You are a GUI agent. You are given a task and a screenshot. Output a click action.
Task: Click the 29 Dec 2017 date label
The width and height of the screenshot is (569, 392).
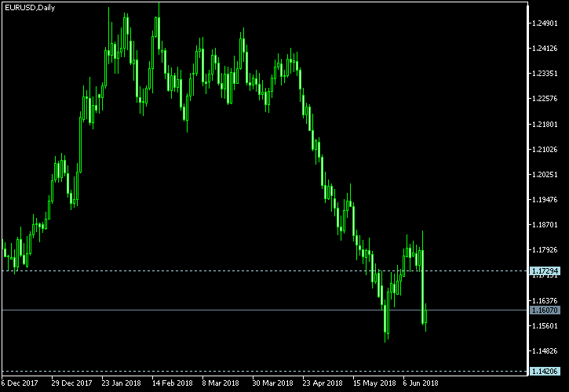pyautogui.click(x=72, y=383)
